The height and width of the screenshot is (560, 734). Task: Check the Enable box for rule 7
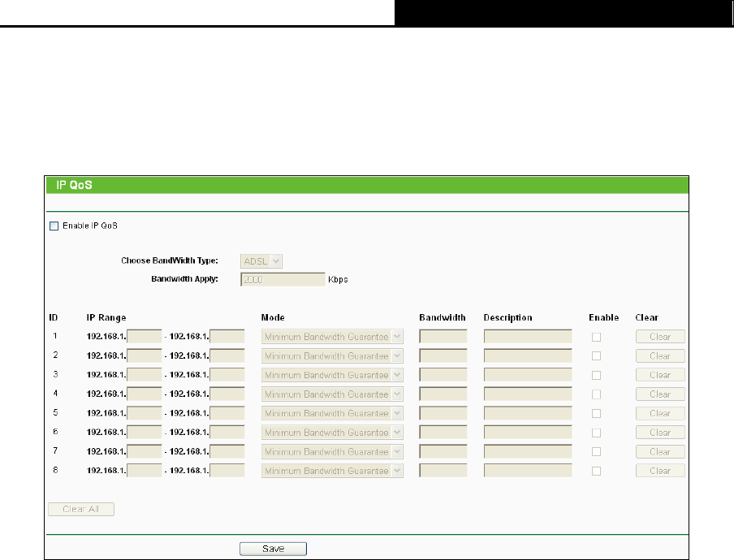(x=596, y=452)
